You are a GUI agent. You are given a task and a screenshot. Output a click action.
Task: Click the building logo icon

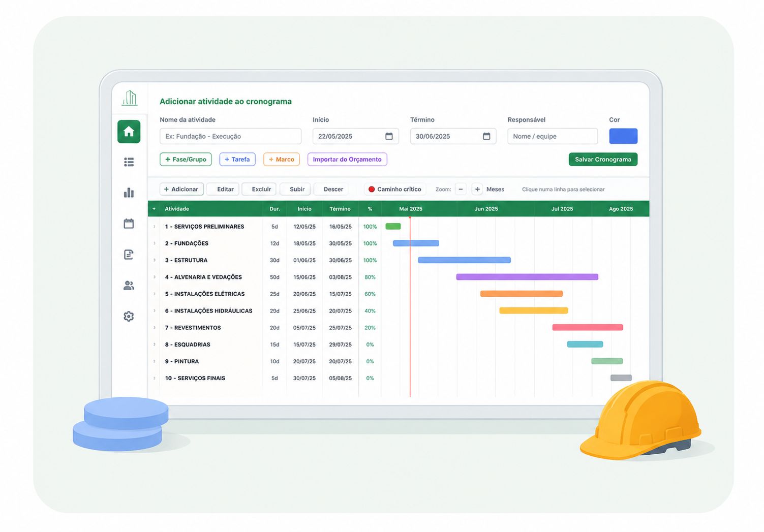coord(130,98)
